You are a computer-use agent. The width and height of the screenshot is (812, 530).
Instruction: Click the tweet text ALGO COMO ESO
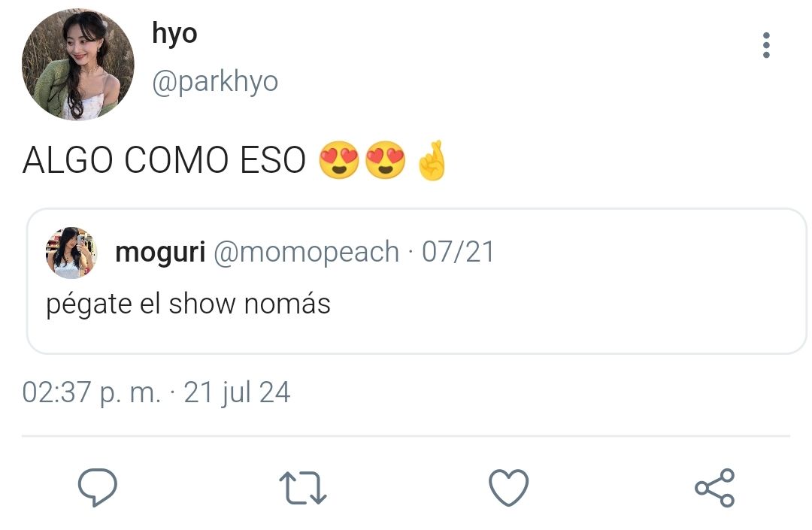tap(164, 160)
